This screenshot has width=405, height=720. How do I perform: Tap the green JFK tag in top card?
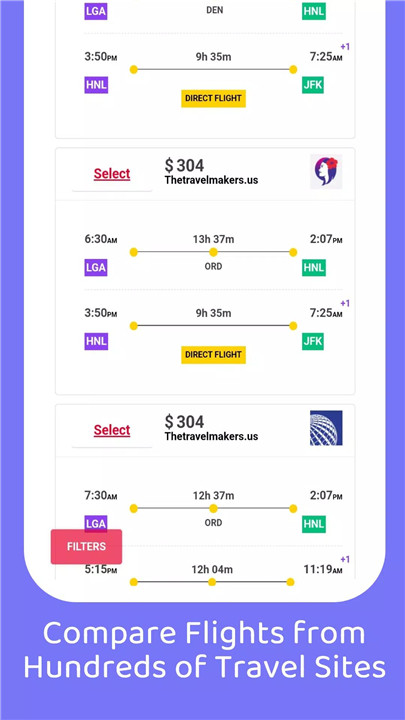(313, 85)
